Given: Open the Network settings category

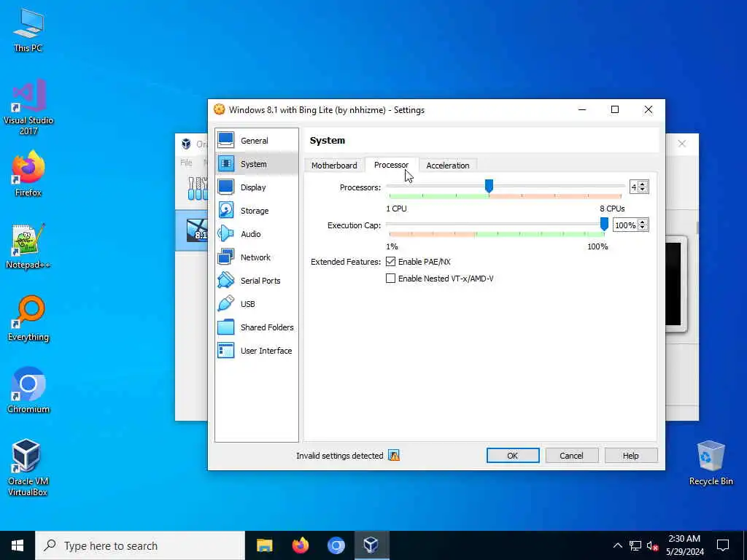Looking at the screenshot, I should click(256, 257).
